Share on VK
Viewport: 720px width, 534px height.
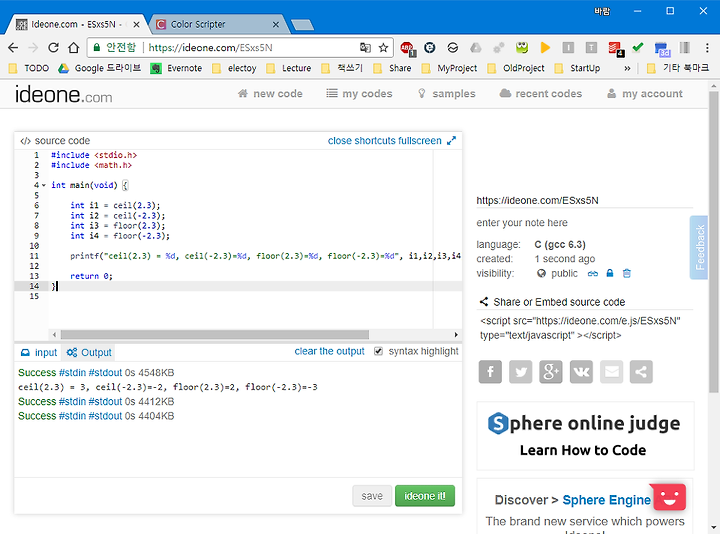pyautogui.click(x=581, y=371)
